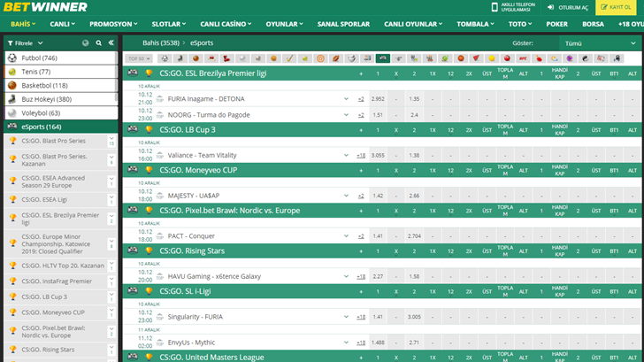644x362 pixels.
Task: Open the CANLI menu
Action: (x=63, y=24)
